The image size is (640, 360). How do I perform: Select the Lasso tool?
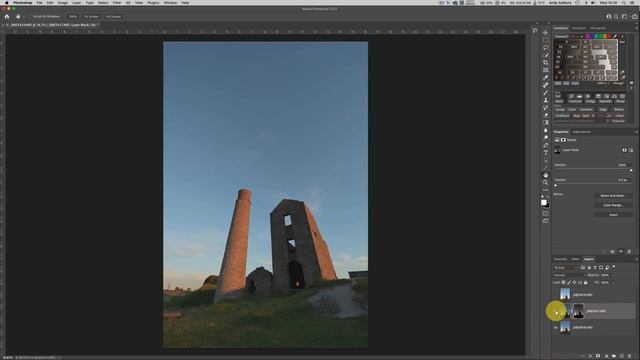(x=546, y=47)
